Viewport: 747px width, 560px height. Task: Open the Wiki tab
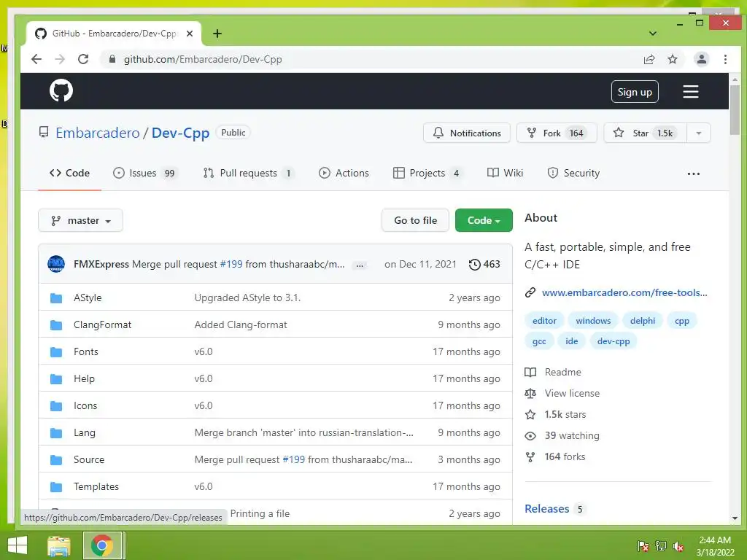pos(505,173)
